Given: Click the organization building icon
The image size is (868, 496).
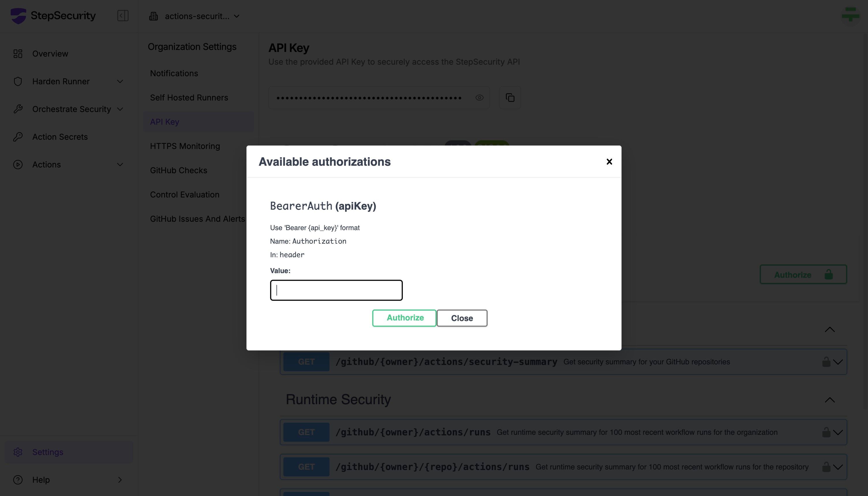Looking at the screenshot, I should (x=154, y=16).
